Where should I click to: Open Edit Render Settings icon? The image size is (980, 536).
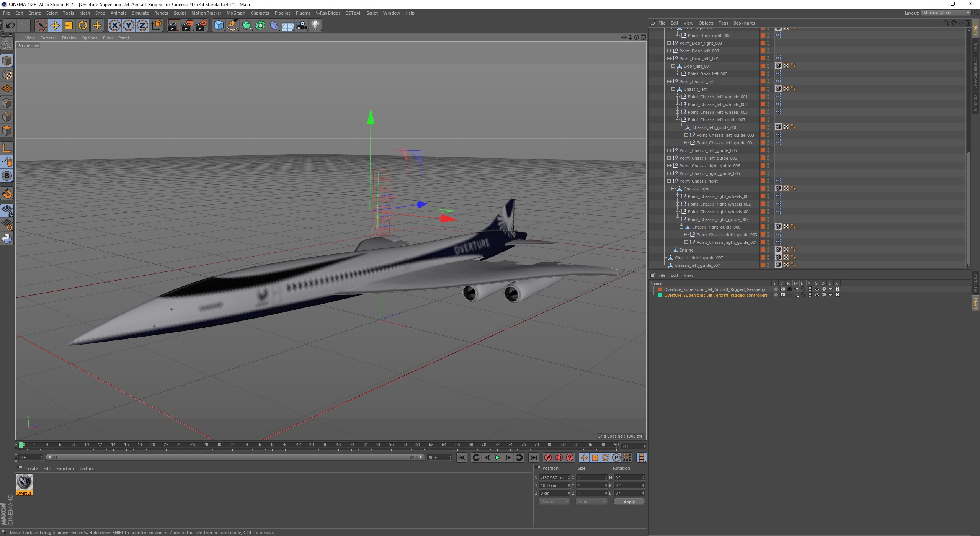point(201,26)
